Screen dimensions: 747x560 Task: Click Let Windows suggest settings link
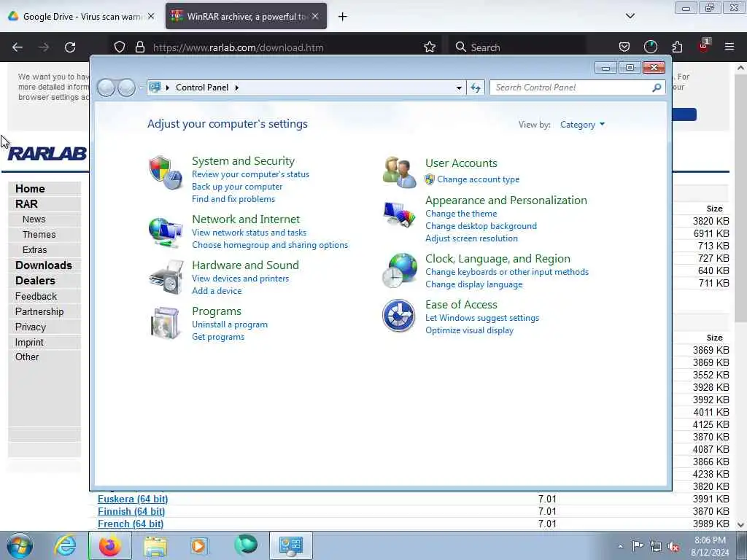pos(482,318)
